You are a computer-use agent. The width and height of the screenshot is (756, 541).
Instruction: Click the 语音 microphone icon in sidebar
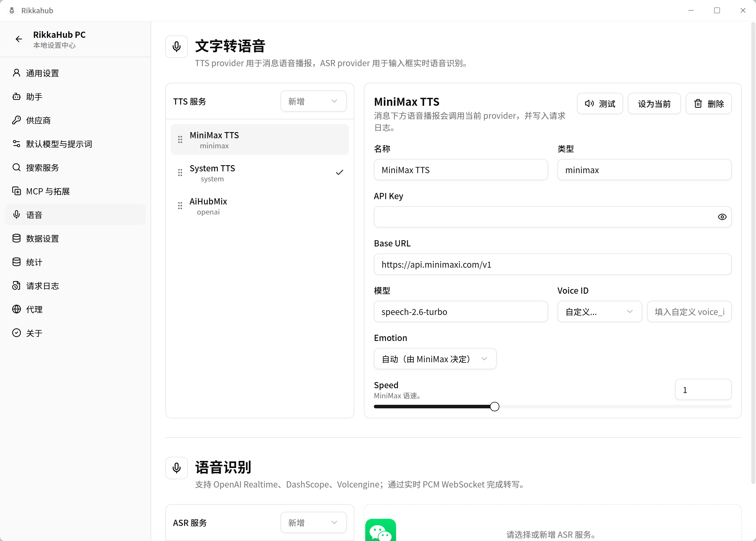coord(16,215)
